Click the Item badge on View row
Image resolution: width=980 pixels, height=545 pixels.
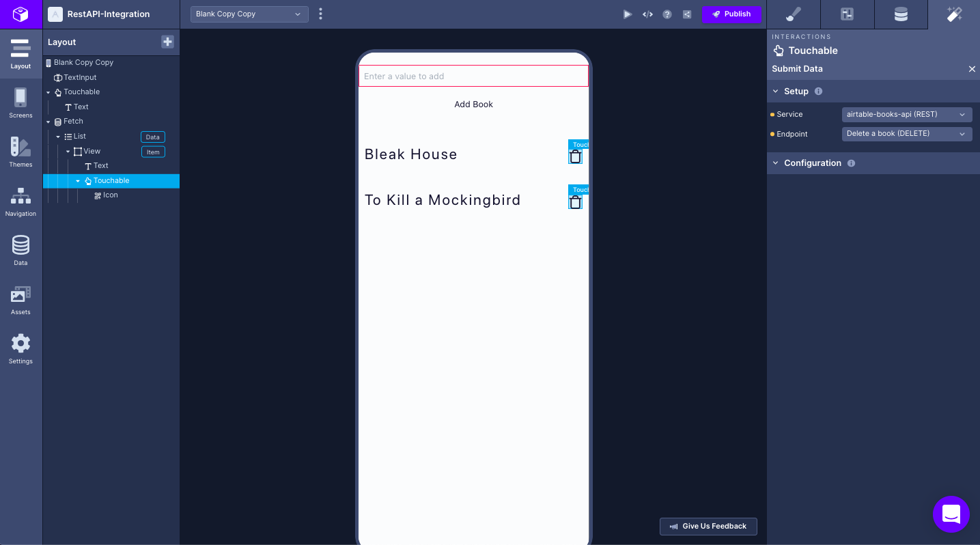[153, 152]
